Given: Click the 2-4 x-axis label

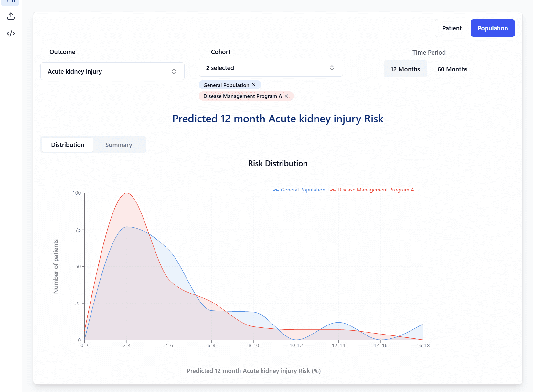Looking at the screenshot, I should click(x=127, y=346).
